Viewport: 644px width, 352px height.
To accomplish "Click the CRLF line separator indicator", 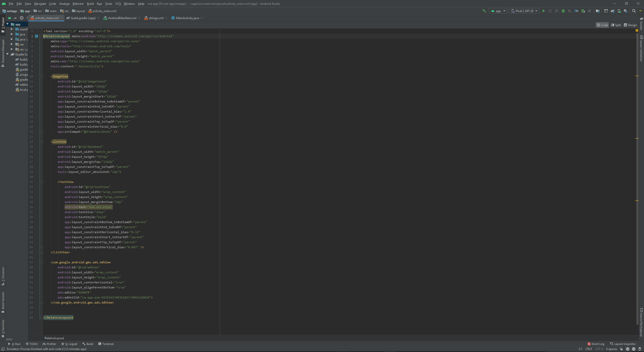I will (x=589, y=349).
